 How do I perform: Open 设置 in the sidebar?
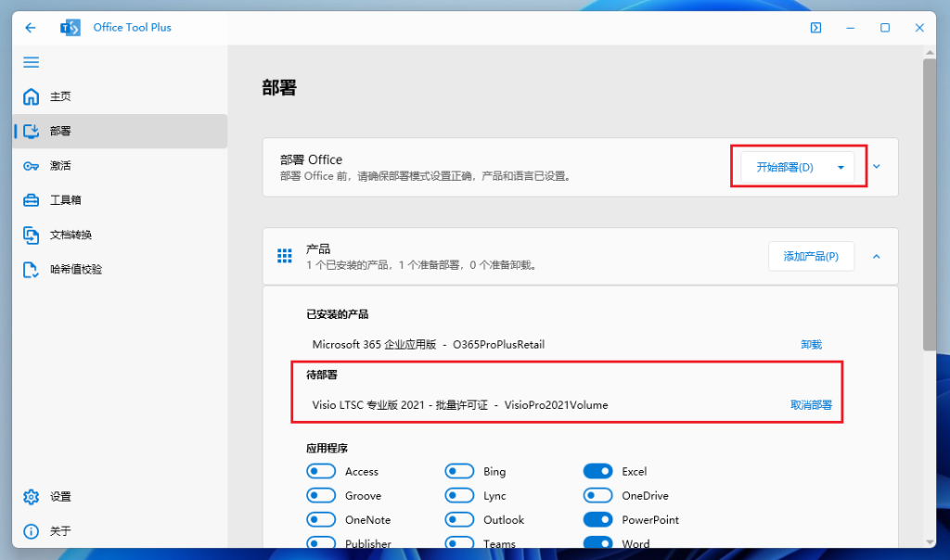(x=121, y=497)
